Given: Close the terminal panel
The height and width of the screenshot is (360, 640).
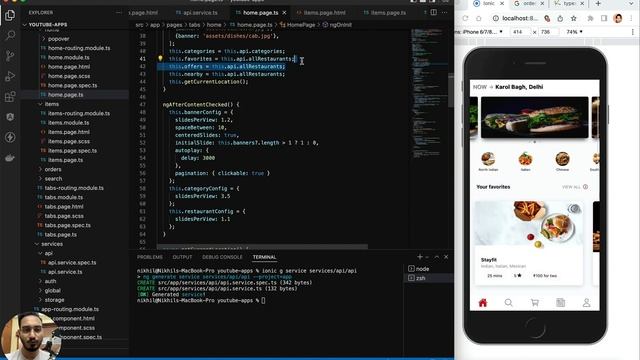Looking at the screenshot, I should (446, 257).
